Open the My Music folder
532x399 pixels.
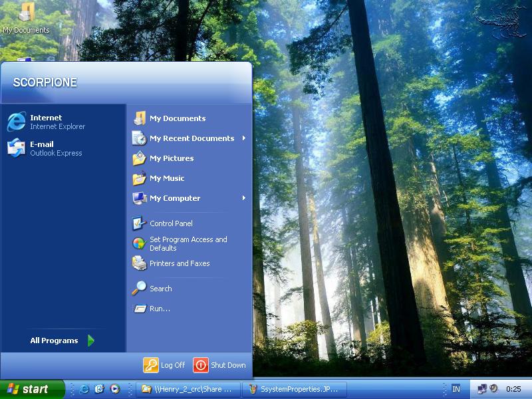166,178
